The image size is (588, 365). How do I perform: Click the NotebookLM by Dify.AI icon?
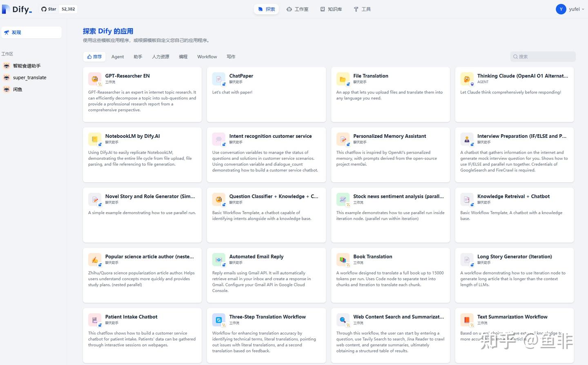(x=95, y=139)
